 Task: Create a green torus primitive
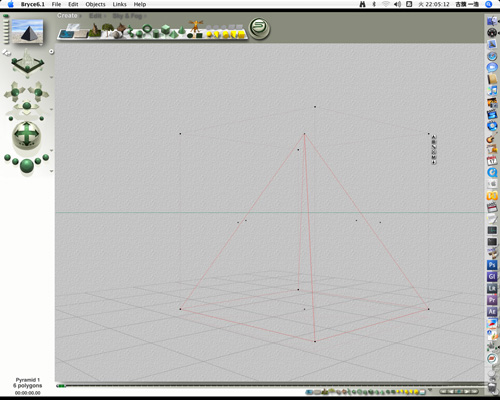tap(147, 29)
